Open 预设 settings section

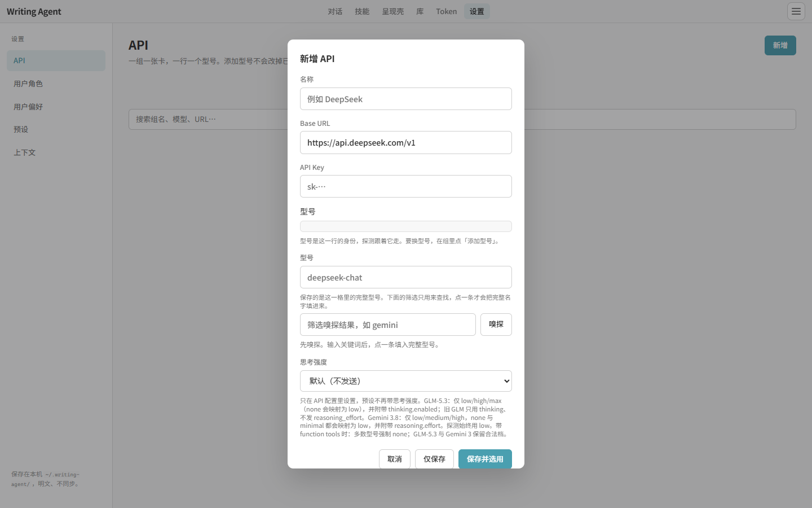(56, 129)
